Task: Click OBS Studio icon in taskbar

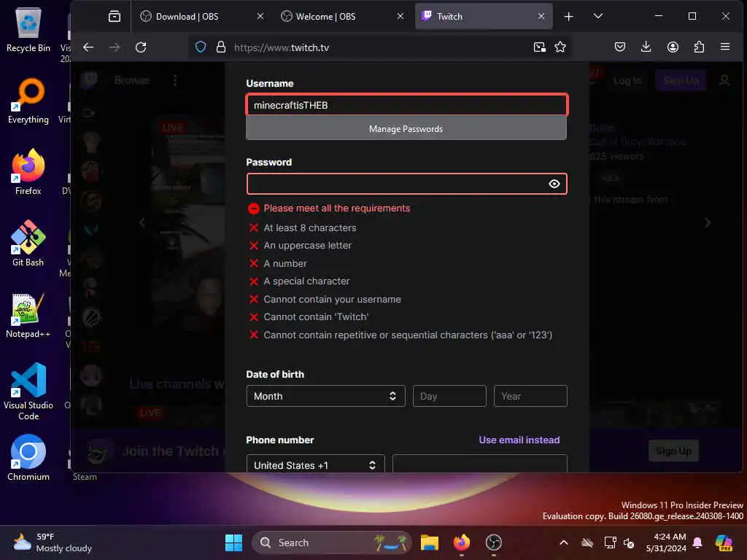Action: tap(494, 542)
